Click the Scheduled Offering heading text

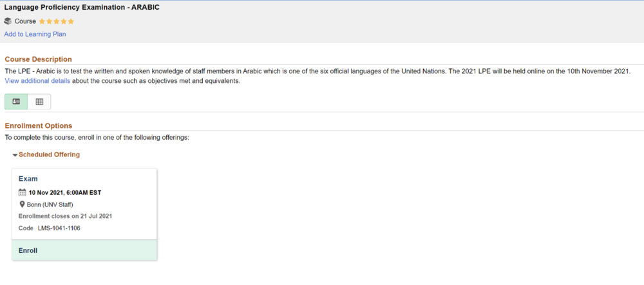49,154
